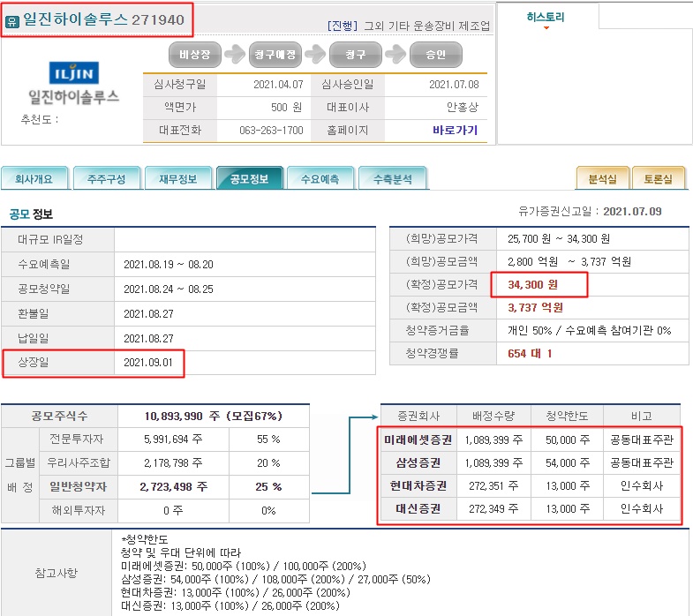
Task: Click 현대차증권 배정수량 272,351 주
Action: click(x=493, y=485)
